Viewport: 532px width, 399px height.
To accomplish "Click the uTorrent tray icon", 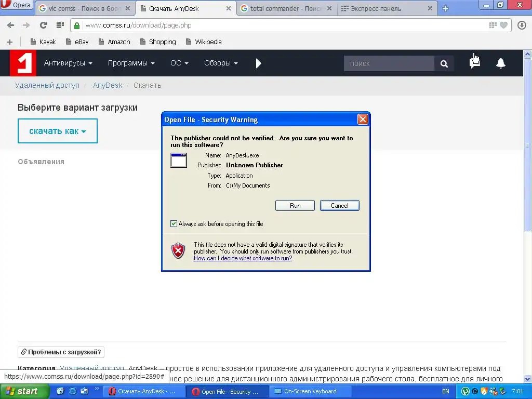I will coord(465,392).
